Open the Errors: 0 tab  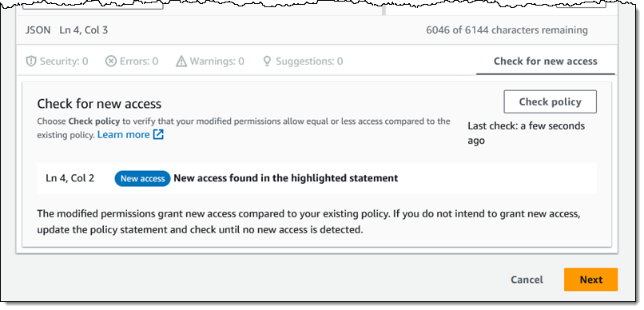tap(132, 62)
